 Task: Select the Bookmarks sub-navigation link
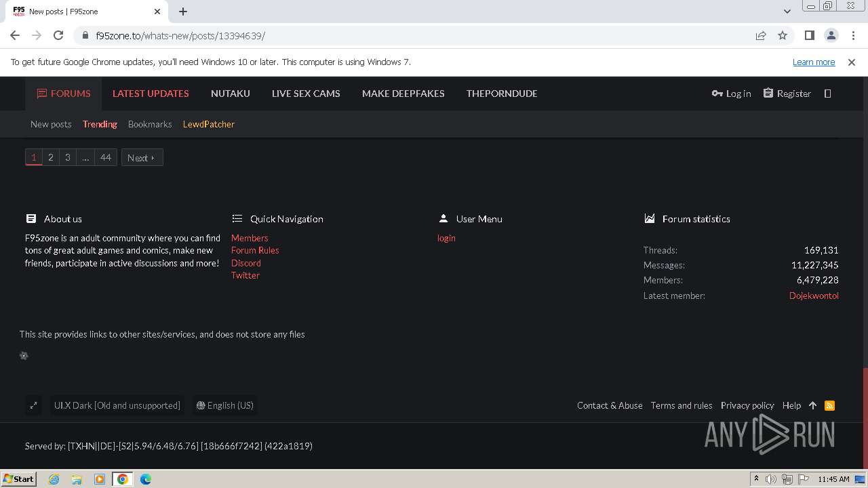tap(150, 124)
